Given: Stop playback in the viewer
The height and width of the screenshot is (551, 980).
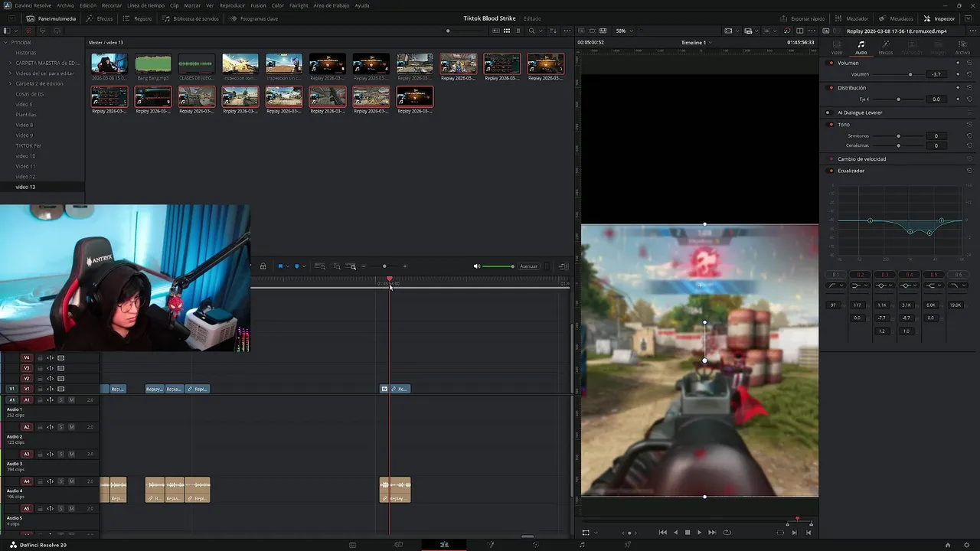Looking at the screenshot, I should [688, 533].
